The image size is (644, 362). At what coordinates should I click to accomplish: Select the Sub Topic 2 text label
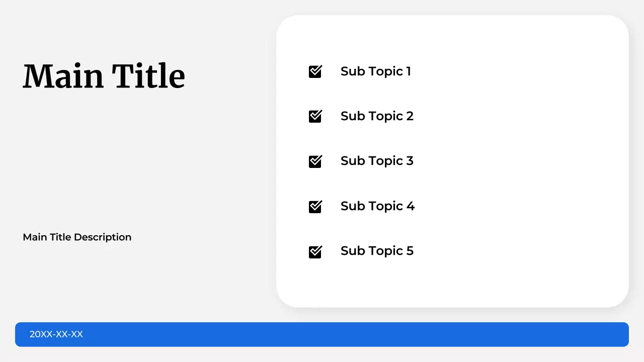377,116
